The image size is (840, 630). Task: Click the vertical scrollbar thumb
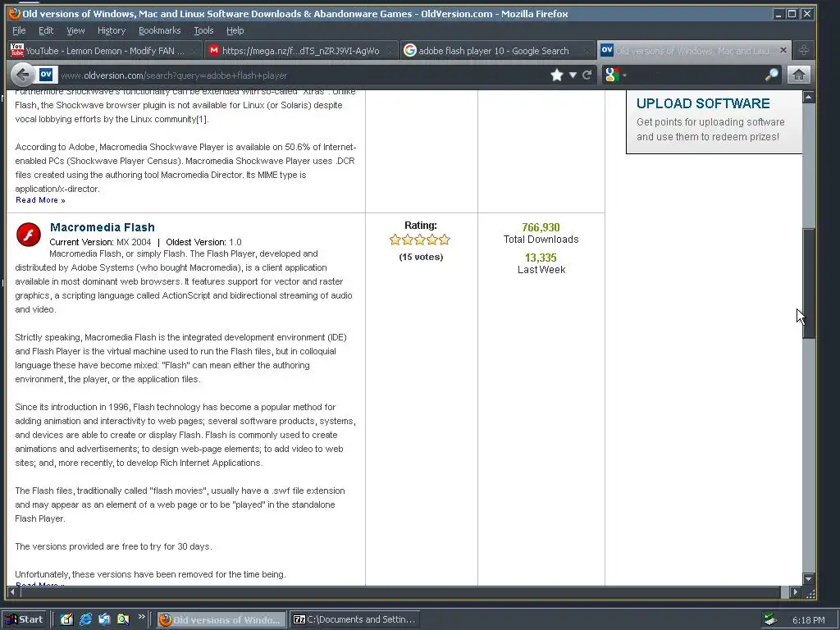(x=808, y=283)
